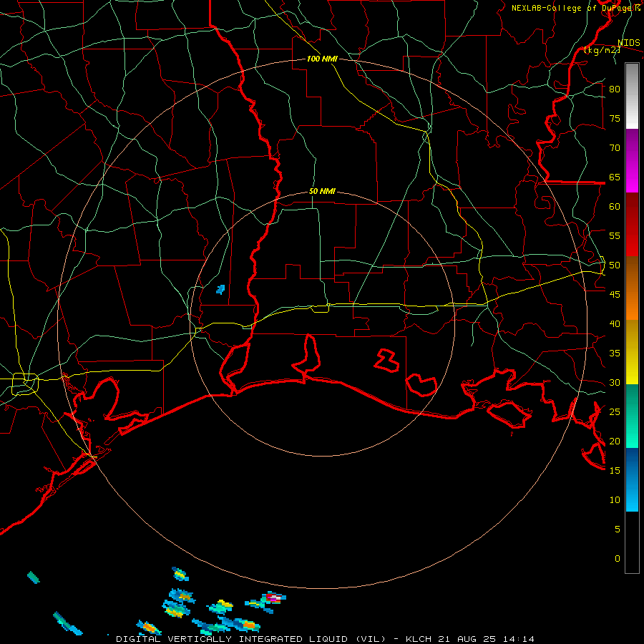Click the 75 value on the color scale

(615, 119)
